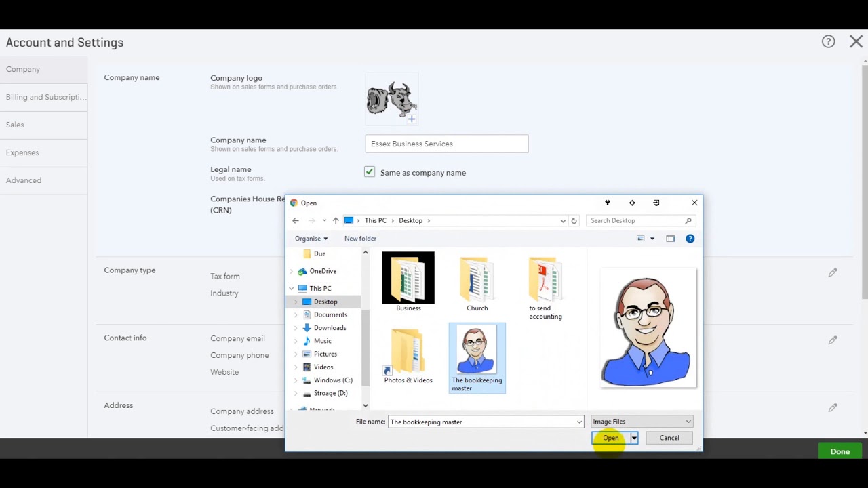Select the Photos & Videos shortcut folder

coord(408,355)
